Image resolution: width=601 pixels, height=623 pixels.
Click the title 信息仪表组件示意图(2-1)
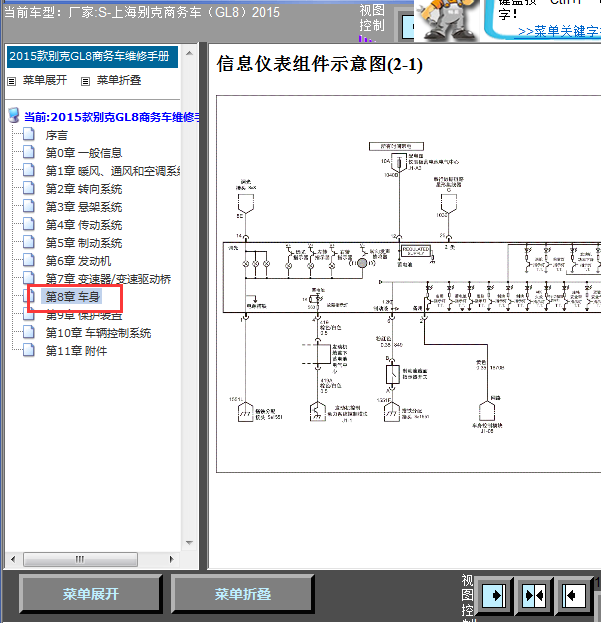[319, 64]
